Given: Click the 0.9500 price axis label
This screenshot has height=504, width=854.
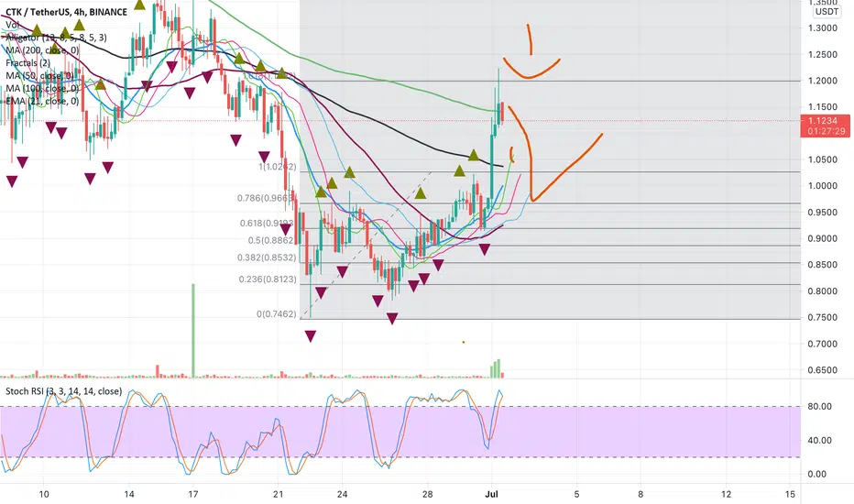Looking at the screenshot, I should point(823,213).
